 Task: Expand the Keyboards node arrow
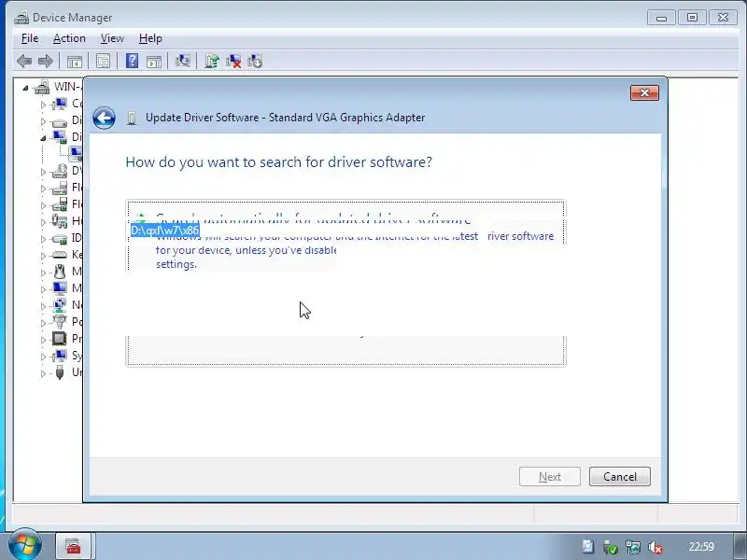point(43,256)
